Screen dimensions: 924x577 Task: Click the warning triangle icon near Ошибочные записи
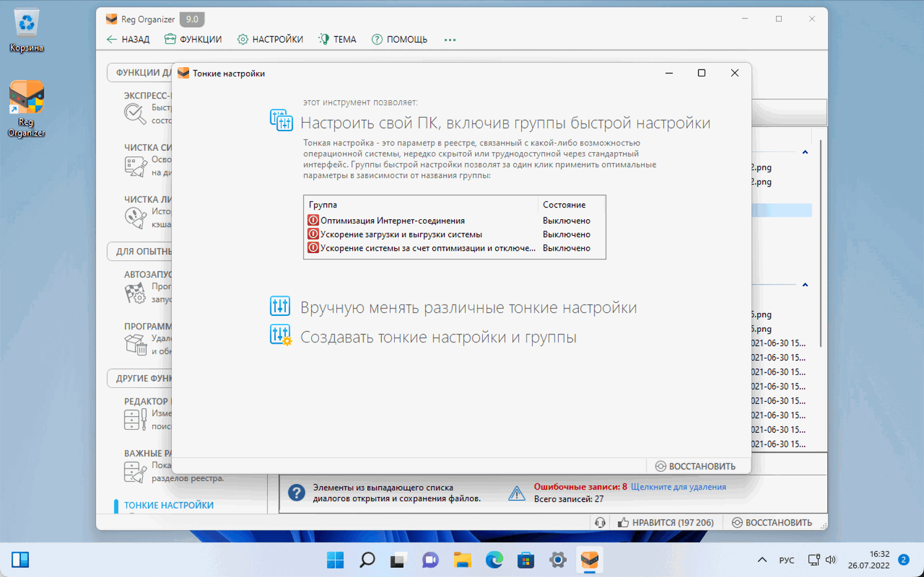click(x=516, y=493)
